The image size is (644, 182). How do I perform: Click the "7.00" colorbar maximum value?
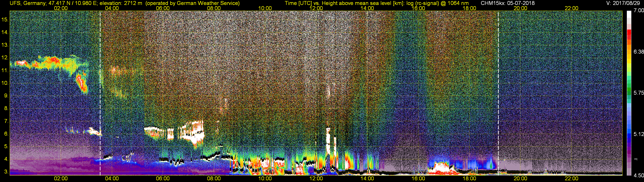click(x=638, y=10)
